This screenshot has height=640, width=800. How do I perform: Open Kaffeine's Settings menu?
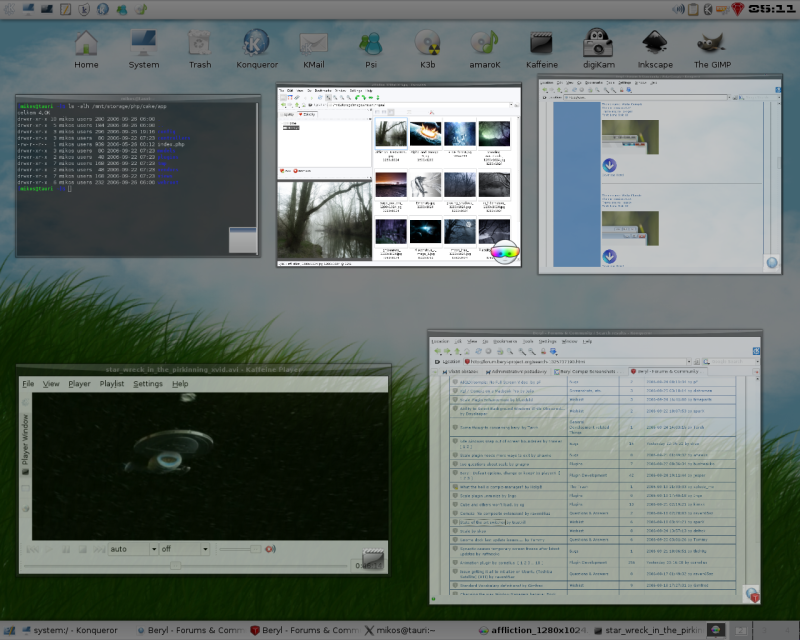coord(148,384)
